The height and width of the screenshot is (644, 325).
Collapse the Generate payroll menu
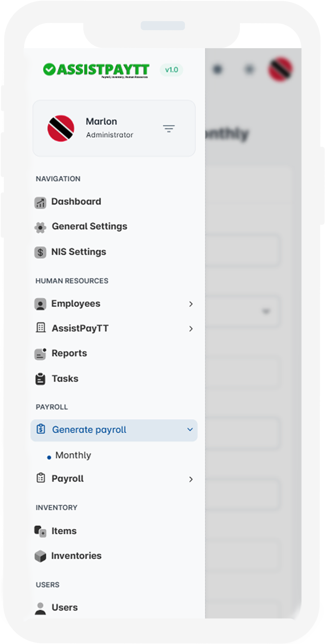point(190,430)
